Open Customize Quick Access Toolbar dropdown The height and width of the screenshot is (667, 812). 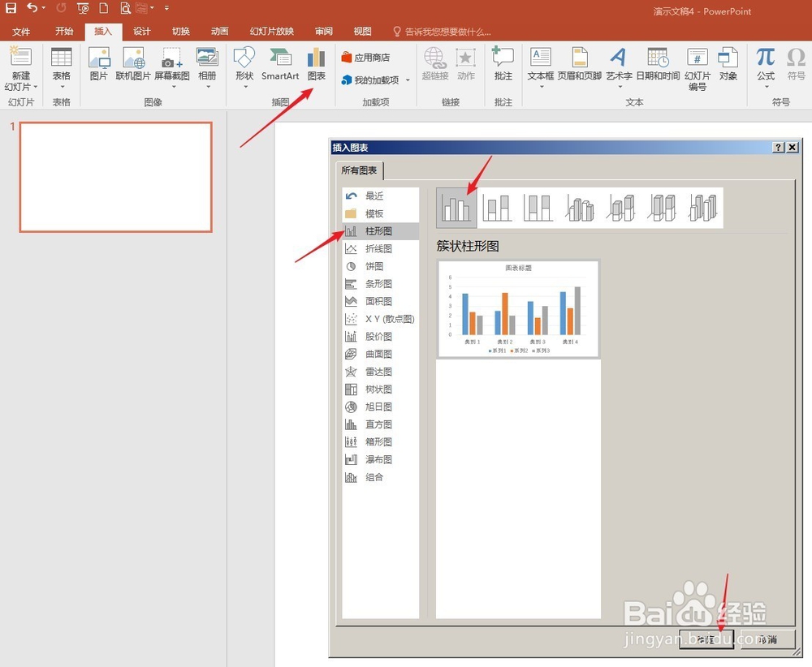pos(166,8)
